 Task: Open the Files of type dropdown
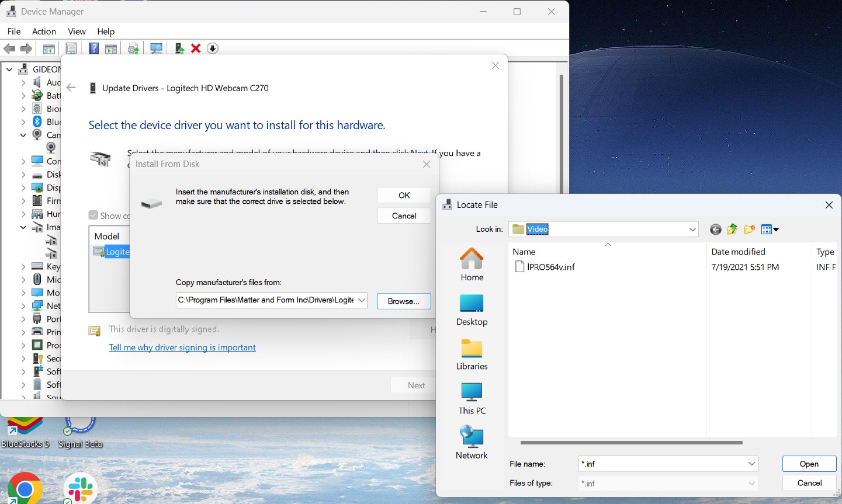pyautogui.click(x=751, y=484)
